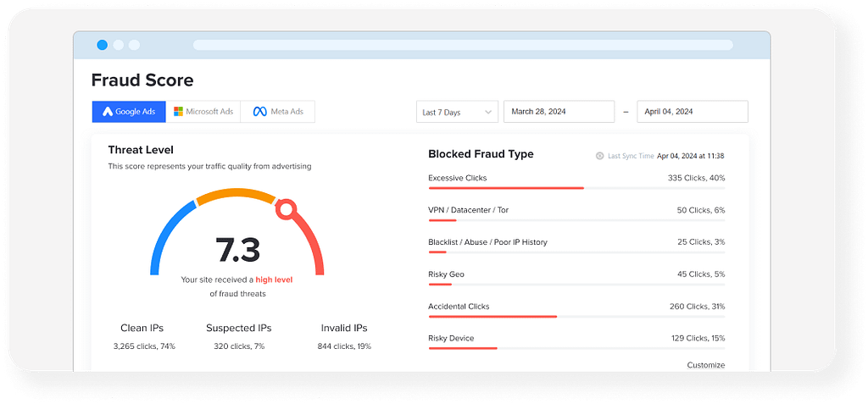Click the 'Clean IPs' label

(x=142, y=328)
